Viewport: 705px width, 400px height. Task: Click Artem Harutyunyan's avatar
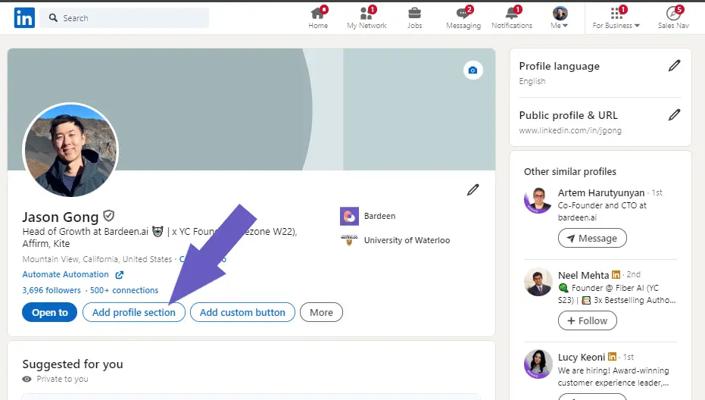[x=538, y=200]
